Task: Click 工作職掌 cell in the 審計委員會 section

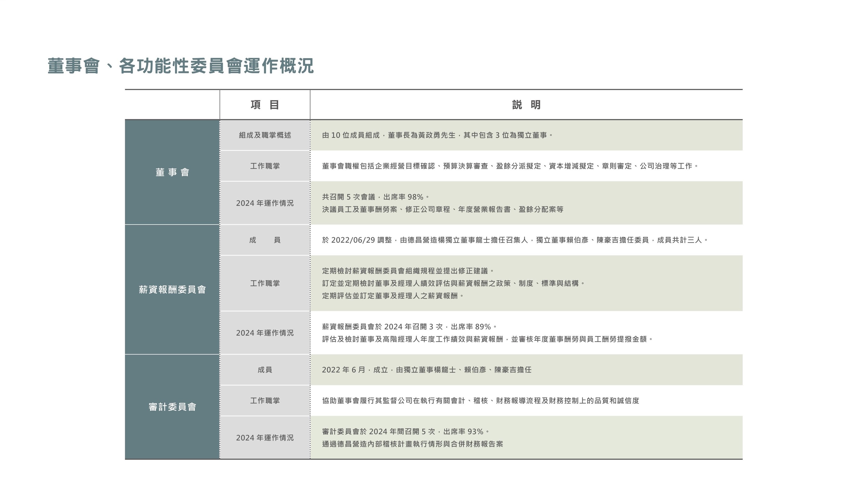Action: (265, 400)
